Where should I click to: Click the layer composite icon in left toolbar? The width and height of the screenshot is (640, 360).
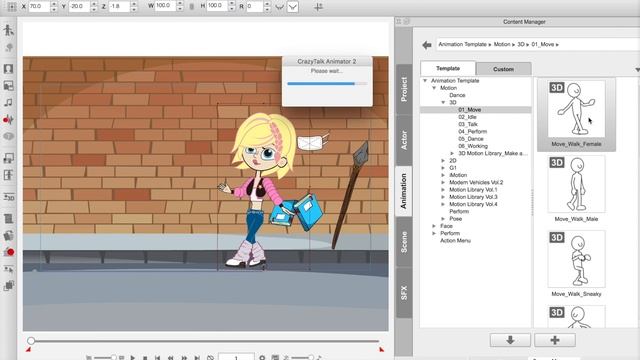8,158
